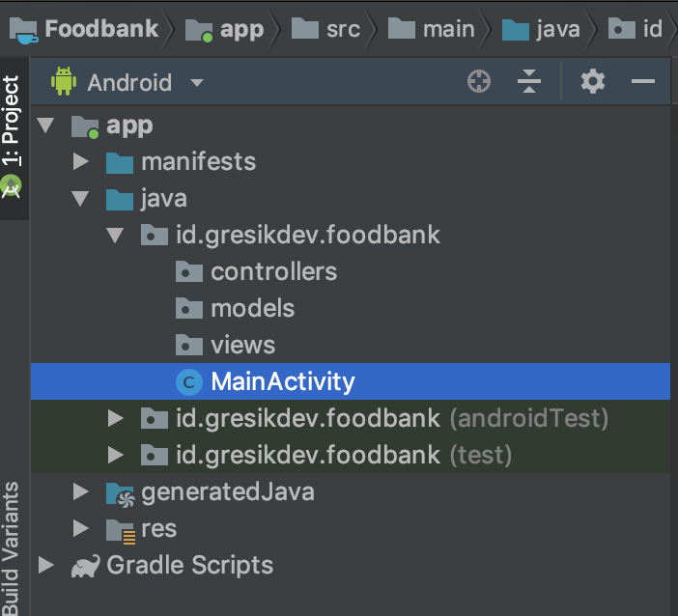The height and width of the screenshot is (616, 678).
Task: Click the scroll from source target icon
Action: 479,83
